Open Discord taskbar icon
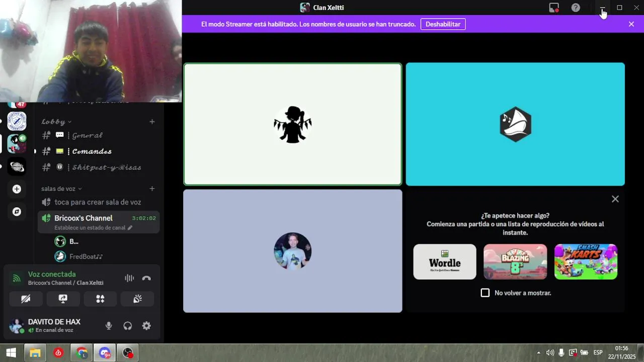 (x=105, y=353)
